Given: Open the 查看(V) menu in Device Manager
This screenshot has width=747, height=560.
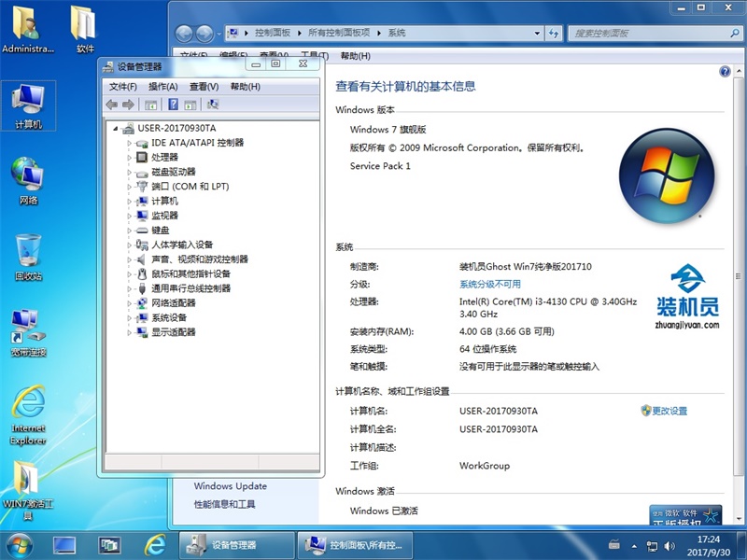Looking at the screenshot, I should click(204, 87).
